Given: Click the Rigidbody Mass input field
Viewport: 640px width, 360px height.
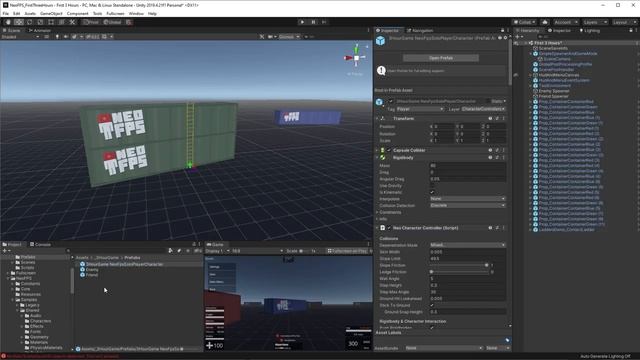Looking at the screenshot, I should pos(468,166).
